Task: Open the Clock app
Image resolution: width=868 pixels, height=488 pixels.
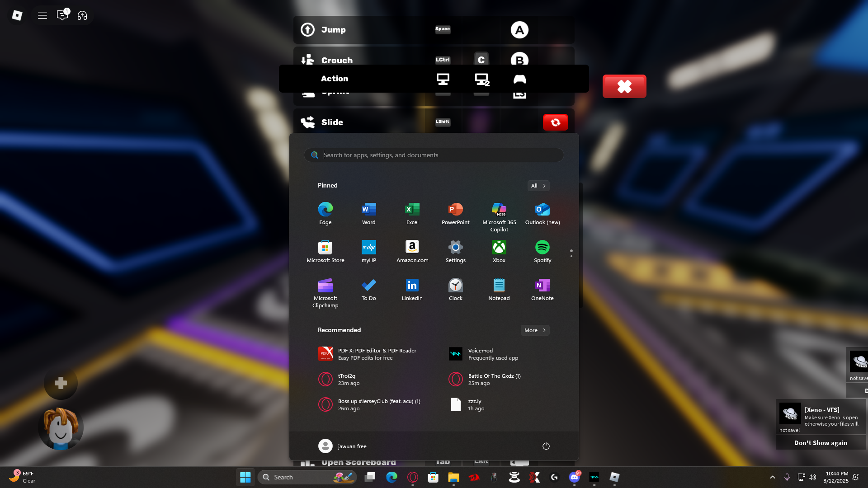Action: click(455, 289)
